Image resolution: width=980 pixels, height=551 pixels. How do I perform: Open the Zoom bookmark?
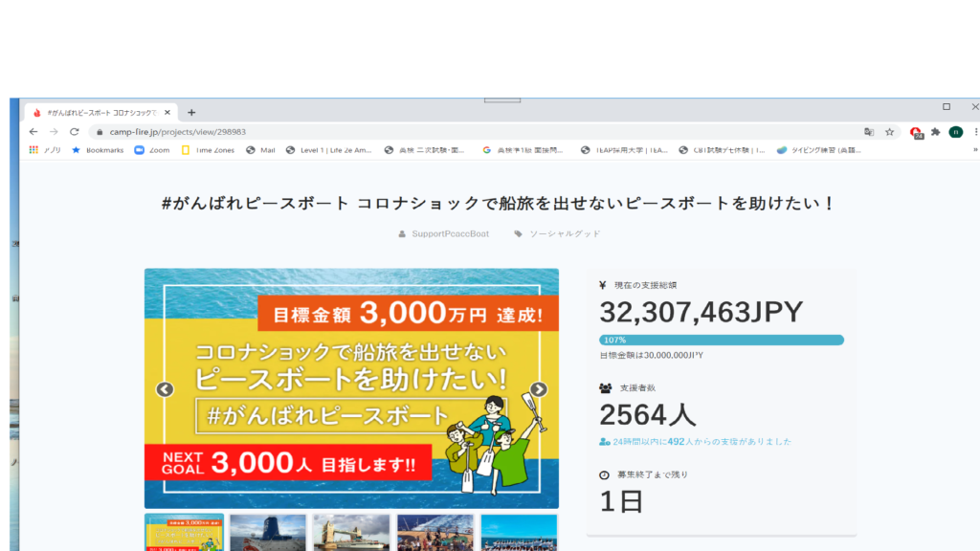(151, 150)
